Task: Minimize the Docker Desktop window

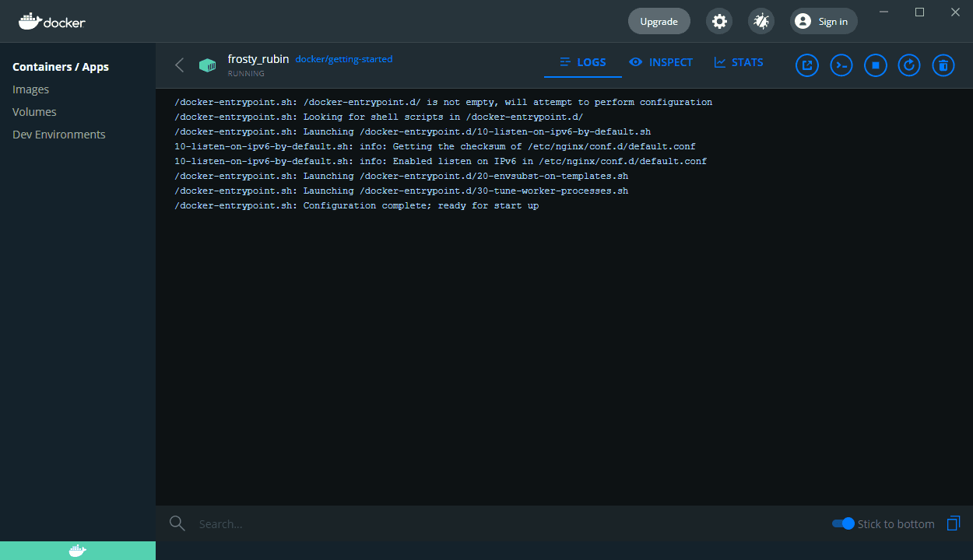Action: click(x=883, y=12)
